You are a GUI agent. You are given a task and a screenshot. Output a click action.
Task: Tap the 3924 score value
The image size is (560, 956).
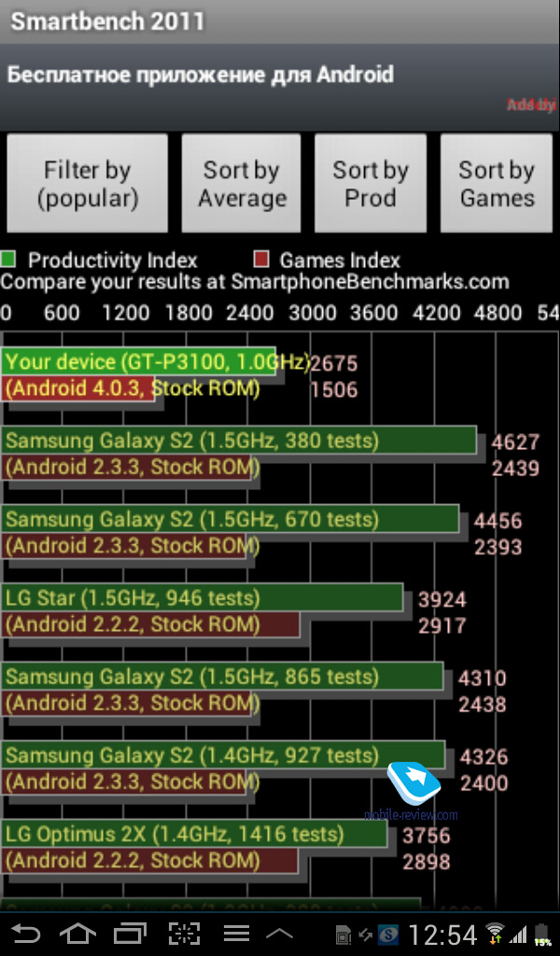click(x=442, y=598)
